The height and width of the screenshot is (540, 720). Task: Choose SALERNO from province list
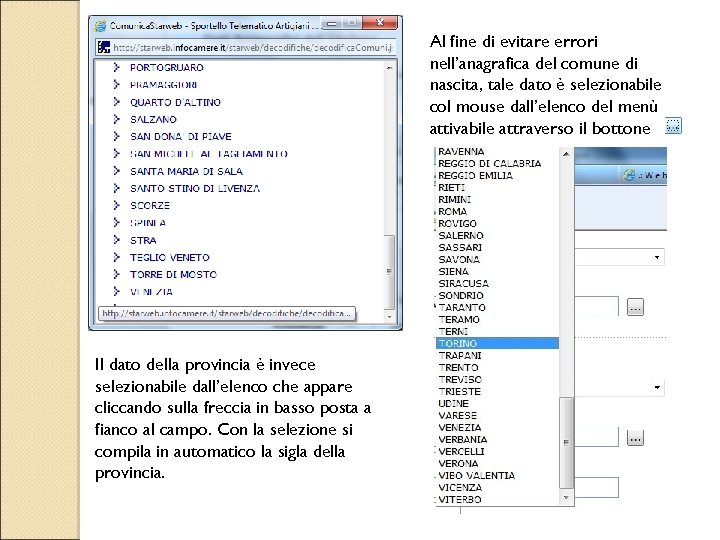pyautogui.click(x=461, y=235)
